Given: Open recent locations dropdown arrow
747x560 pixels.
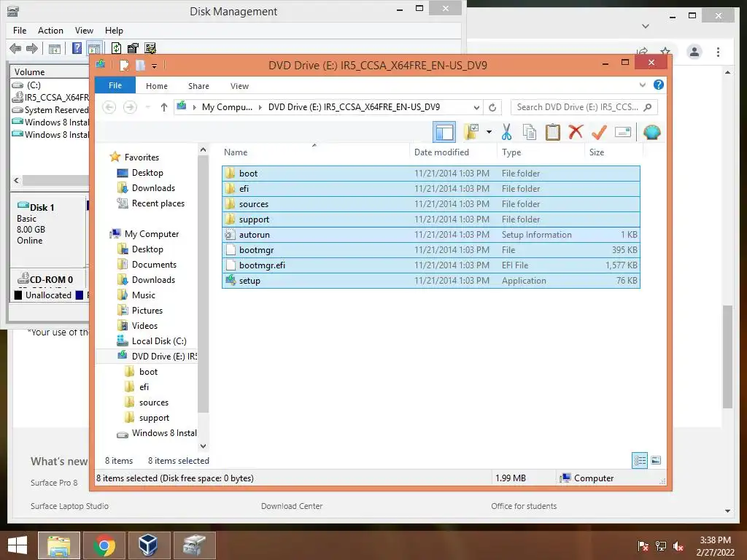Looking at the screenshot, I should 148,107.
